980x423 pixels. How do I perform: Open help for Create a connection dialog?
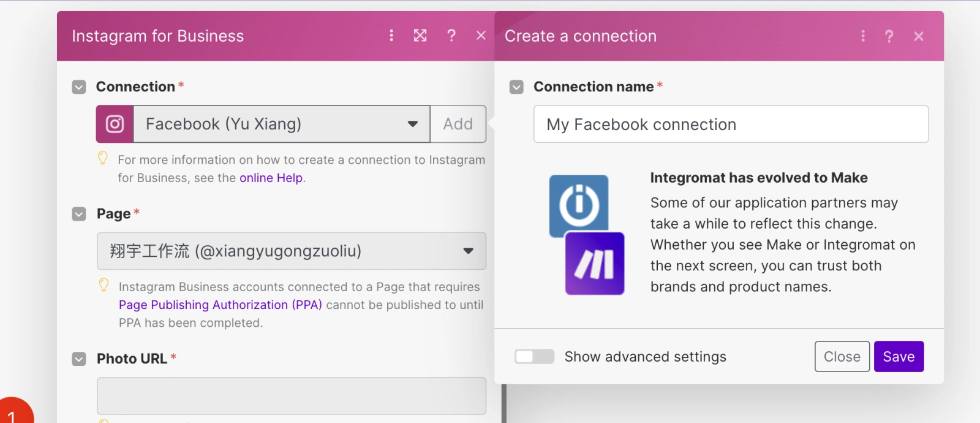pyautogui.click(x=889, y=36)
